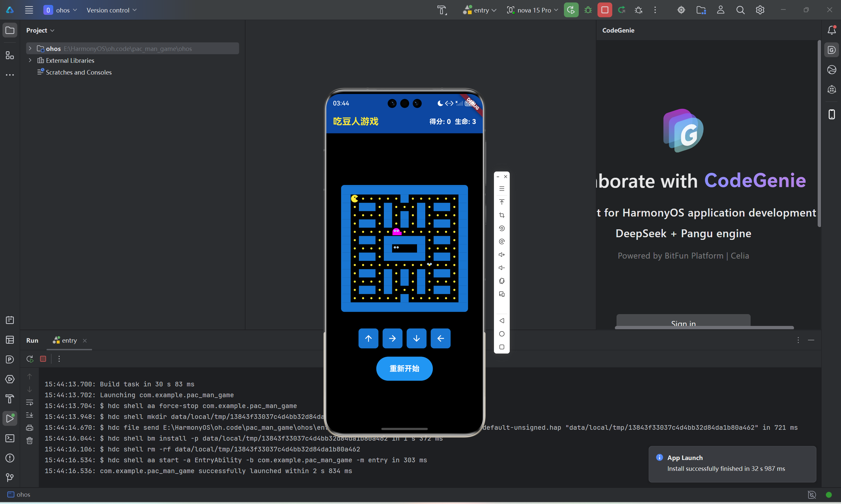Click the CodeGenie panel vertical scrollbar

(819, 134)
